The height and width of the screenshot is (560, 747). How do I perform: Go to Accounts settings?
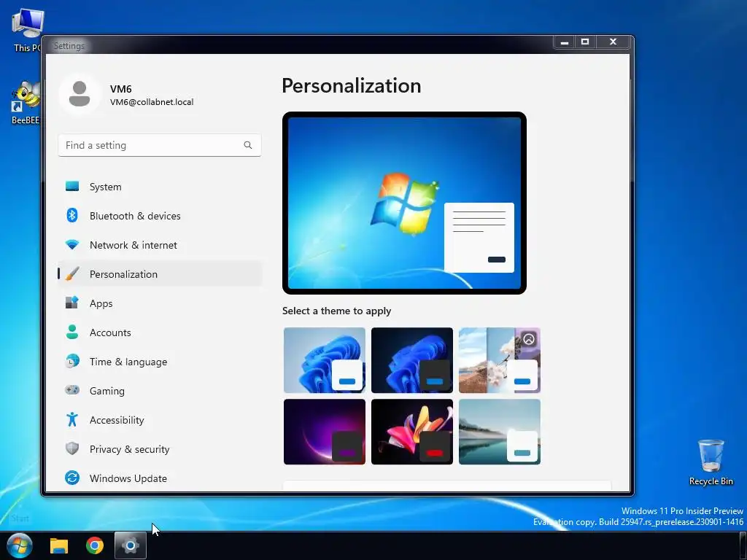pyautogui.click(x=160, y=332)
